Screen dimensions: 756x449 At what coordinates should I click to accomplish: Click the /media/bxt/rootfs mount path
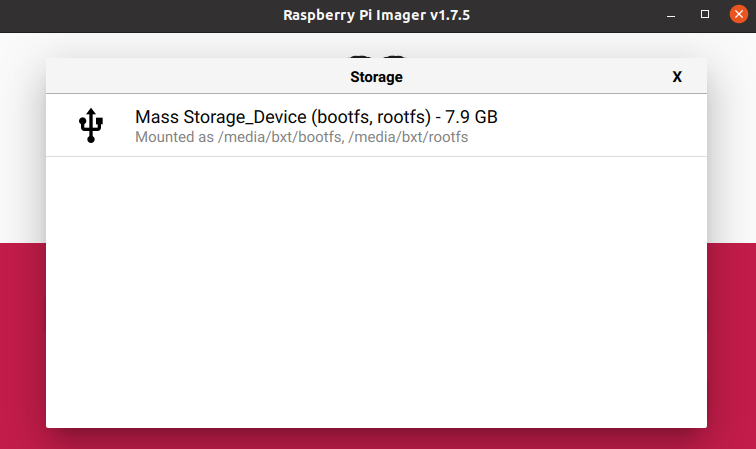point(408,137)
